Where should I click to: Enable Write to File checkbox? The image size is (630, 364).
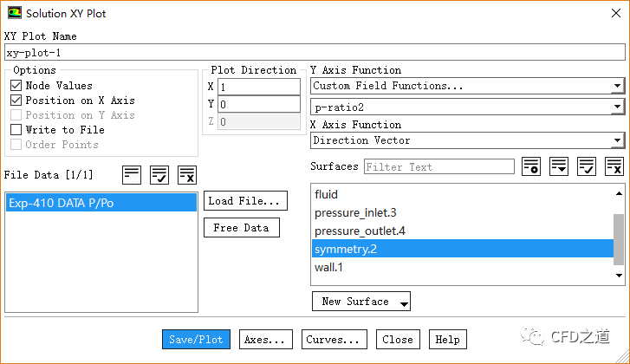[x=16, y=130]
